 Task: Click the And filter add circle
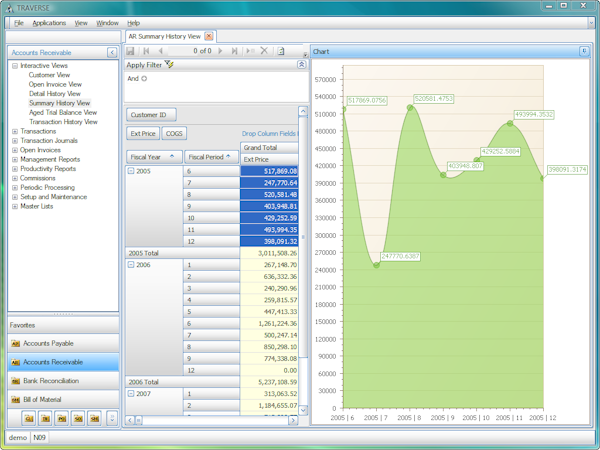point(144,78)
